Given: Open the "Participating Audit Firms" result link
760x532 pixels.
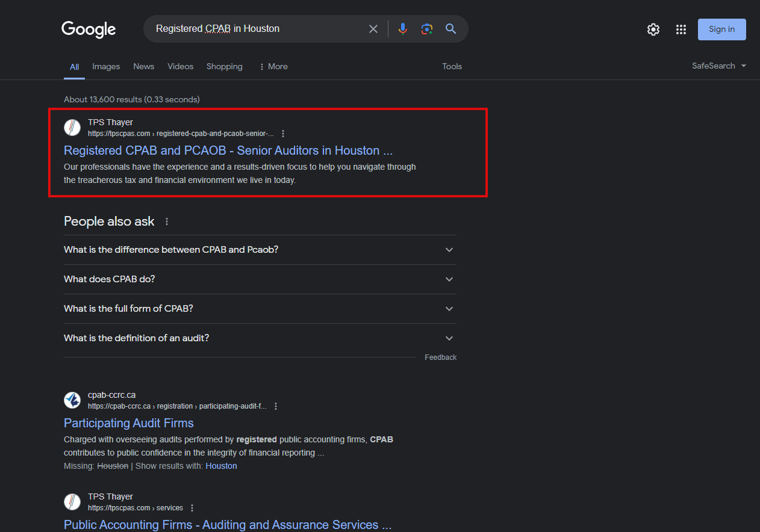Looking at the screenshot, I should point(129,423).
